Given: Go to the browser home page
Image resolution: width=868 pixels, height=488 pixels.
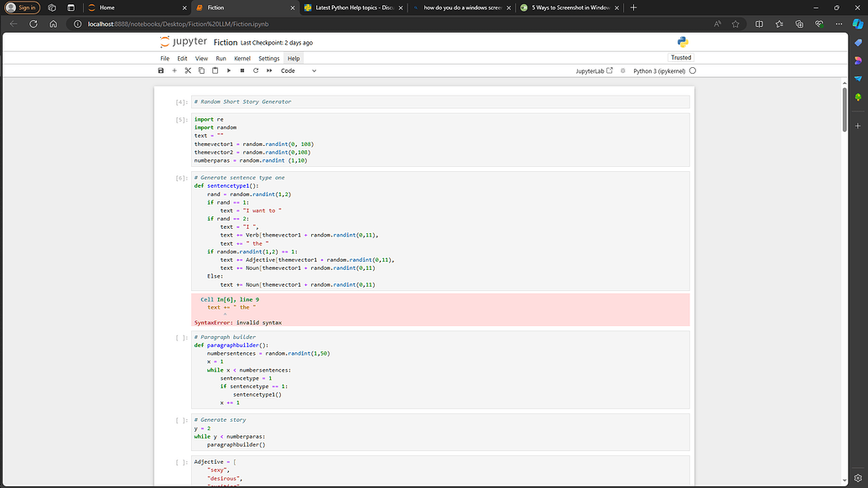Looking at the screenshot, I should 53,23.
